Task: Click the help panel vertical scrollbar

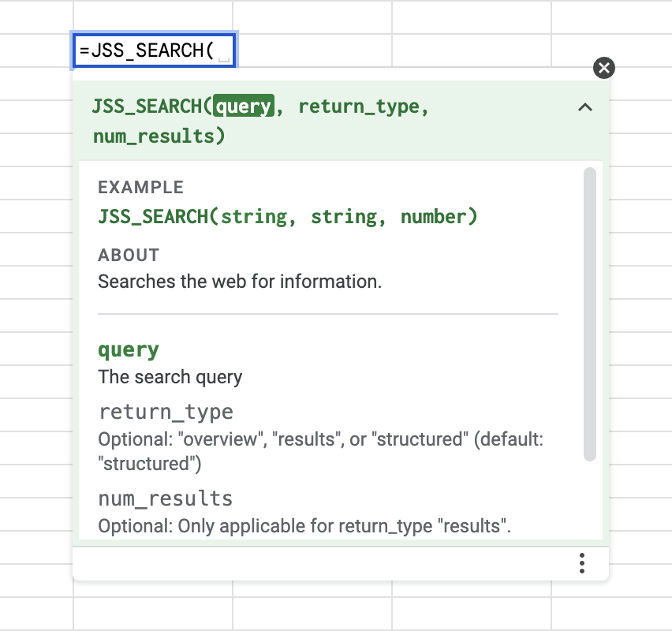Action: pyautogui.click(x=590, y=314)
